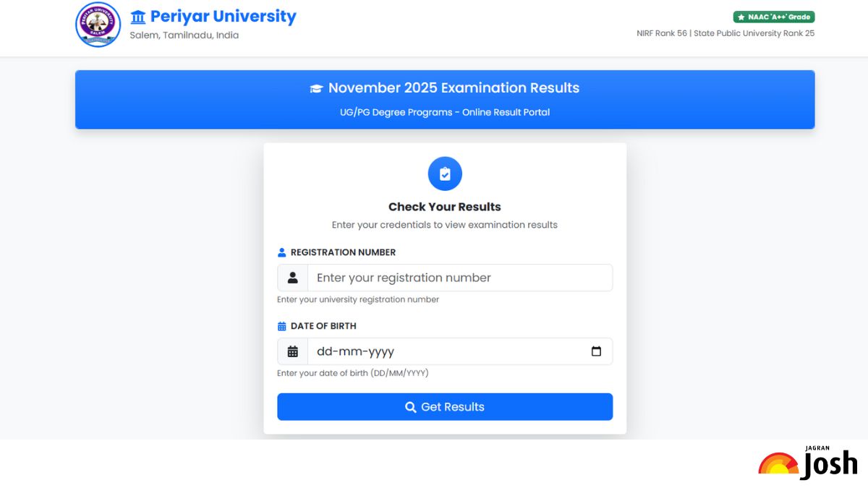Click the dd-mm-yyyy date input field
This screenshot has height=488, width=868.
448,351
